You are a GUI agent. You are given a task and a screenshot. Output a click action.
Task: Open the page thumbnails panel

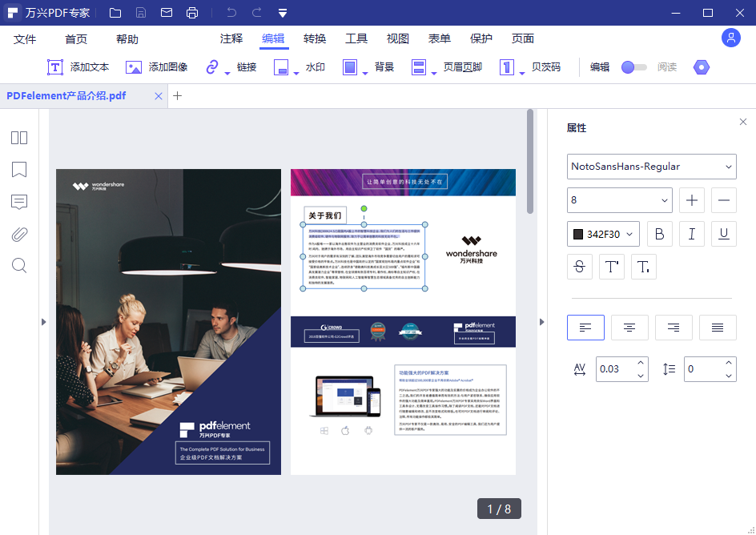click(x=18, y=138)
